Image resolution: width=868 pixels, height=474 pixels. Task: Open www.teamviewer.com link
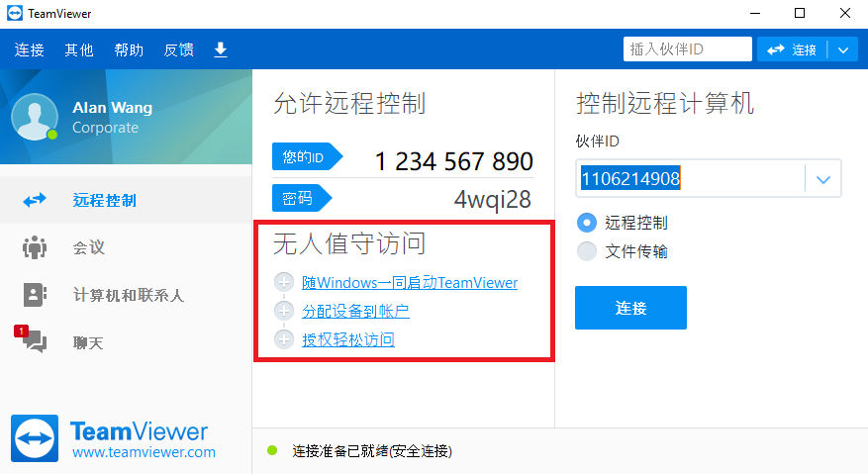pyautogui.click(x=144, y=452)
